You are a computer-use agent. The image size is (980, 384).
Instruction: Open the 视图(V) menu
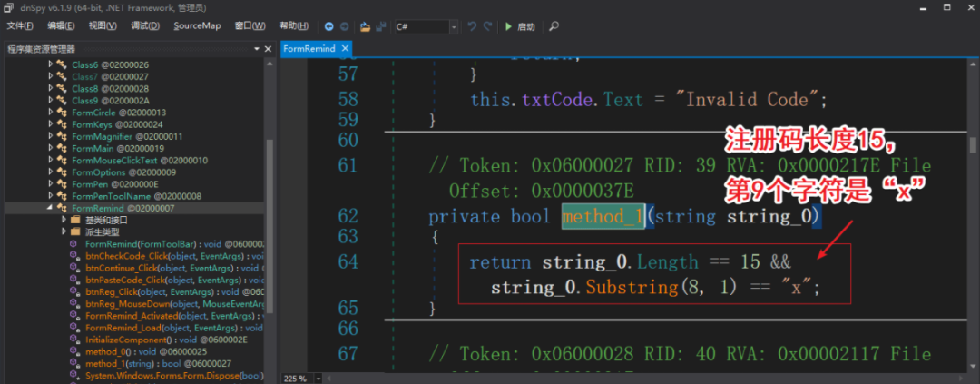(103, 26)
